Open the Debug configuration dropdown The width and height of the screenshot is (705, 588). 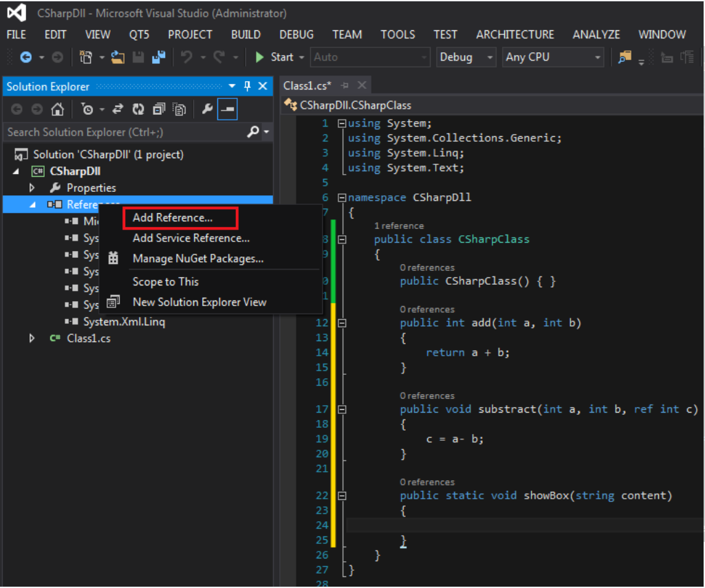(x=466, y=58)
